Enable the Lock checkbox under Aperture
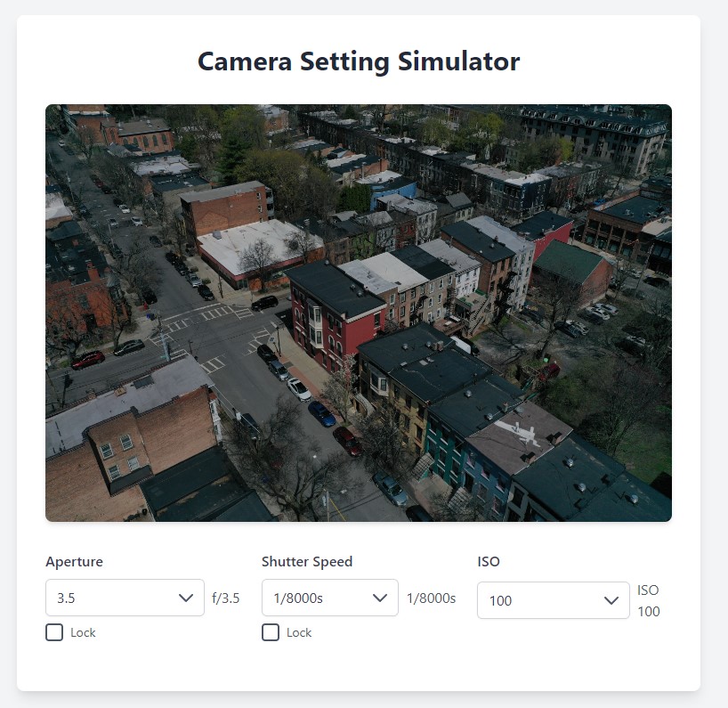Screen dimensions: 728x708 53,632
